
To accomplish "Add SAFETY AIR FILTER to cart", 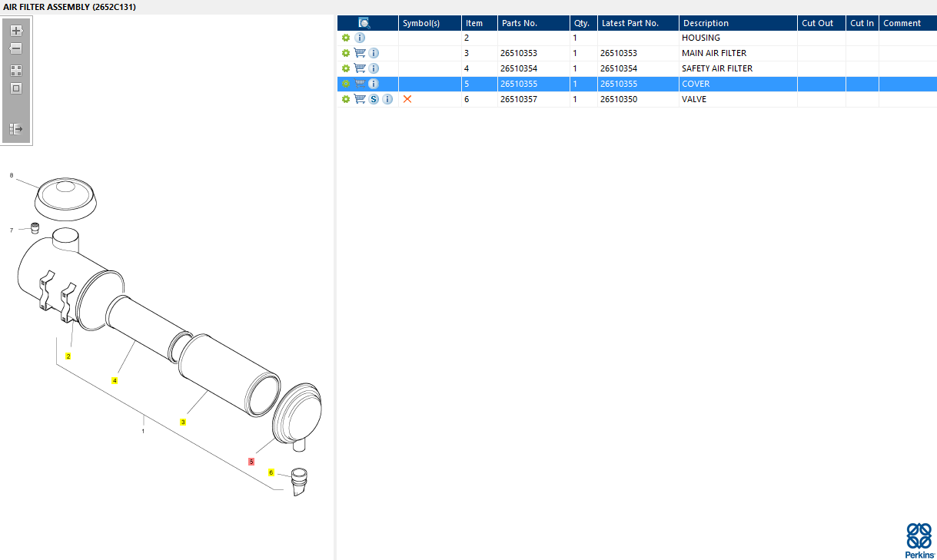I will point(360,68).
